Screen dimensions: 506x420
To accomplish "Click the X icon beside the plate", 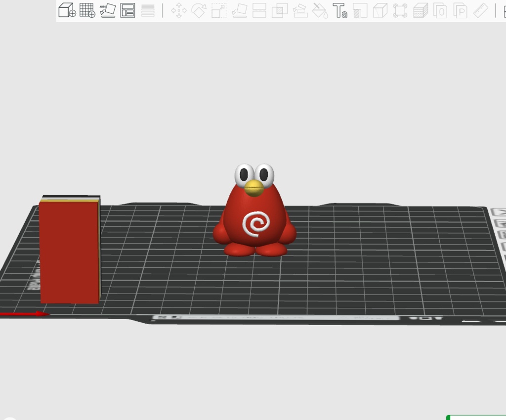I will coord(499,212).
